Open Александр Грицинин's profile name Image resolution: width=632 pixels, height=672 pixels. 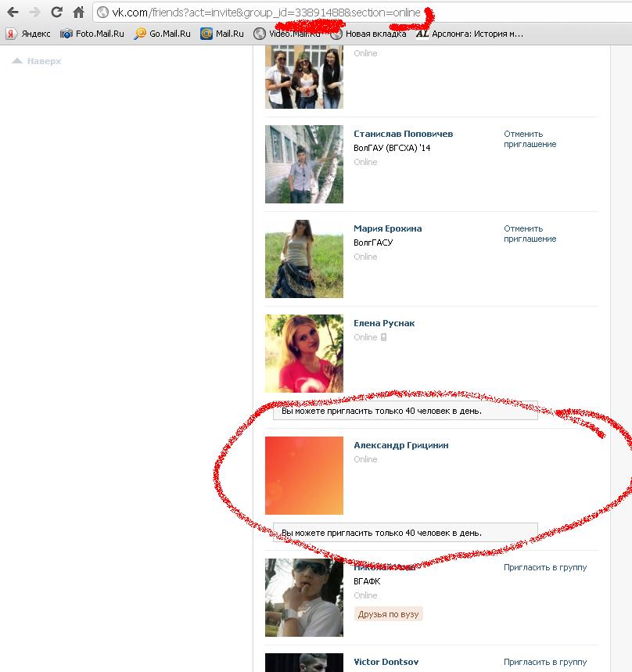401,445
